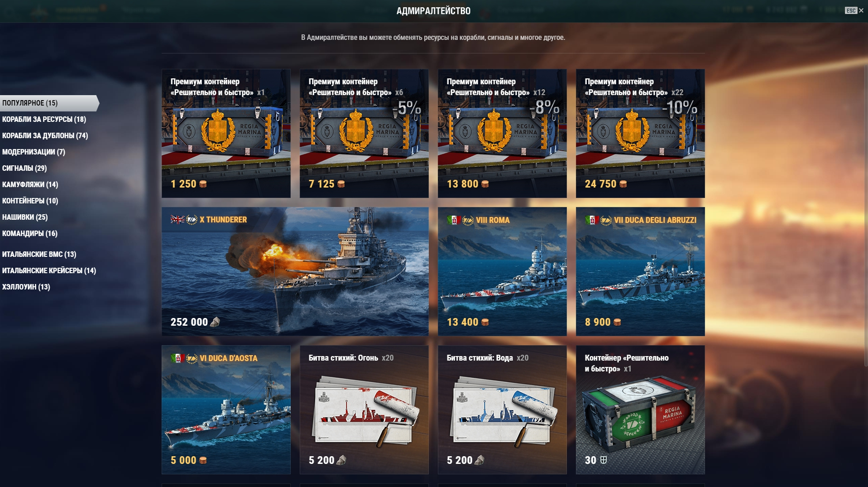Click the coal icon beside Огонь price 5 200
This screenshot has width=868, height=487.
pyautogui.click(x=342, y=460)
